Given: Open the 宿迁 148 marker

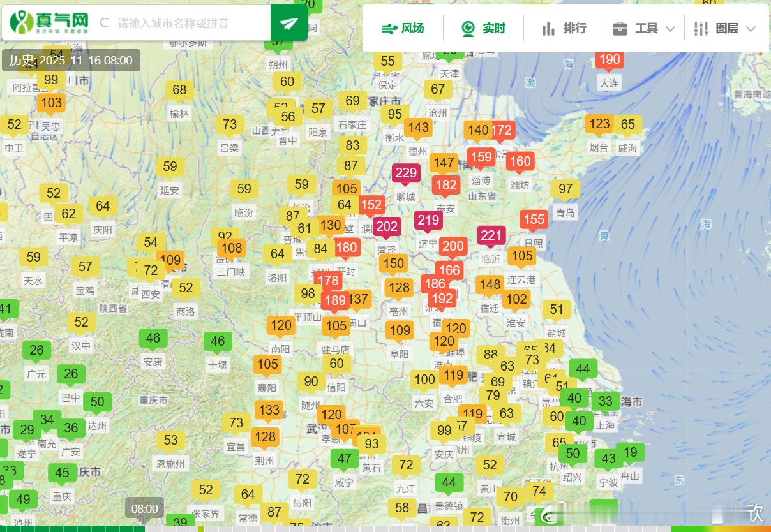Looking at the screenshot, I should click(490, 286).
